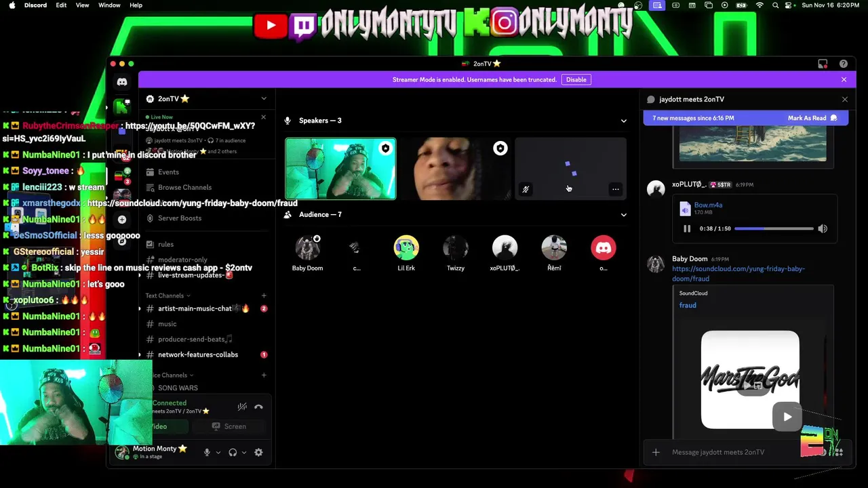Open the red Discord-logo audience avatar
The width and height of the screenshot is (868, 488).
604,247
